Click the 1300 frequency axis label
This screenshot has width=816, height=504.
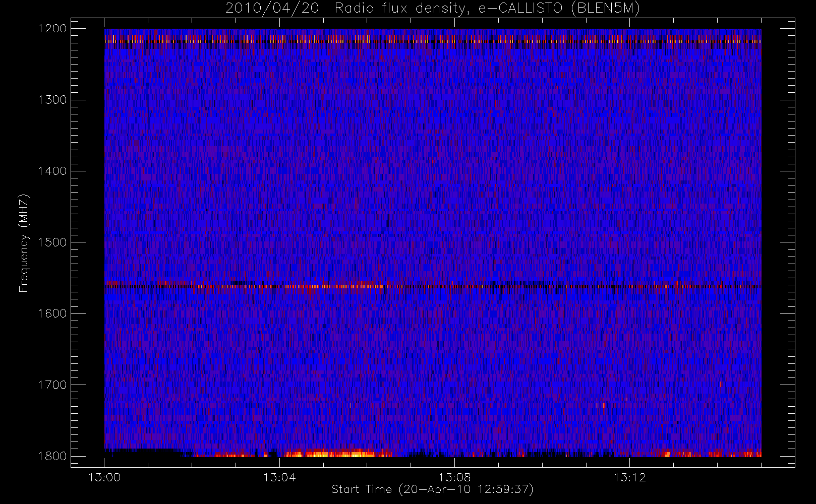52,100
